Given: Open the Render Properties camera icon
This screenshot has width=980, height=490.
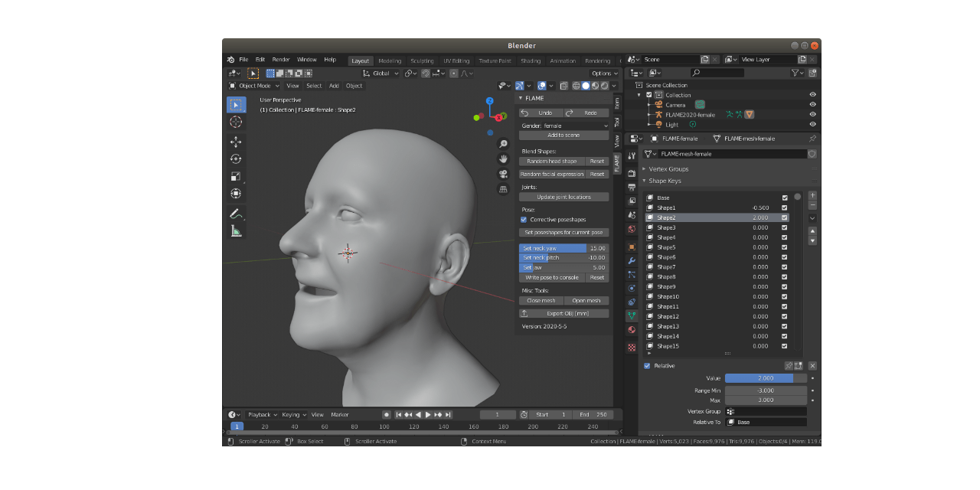Looking at the screenshot, I should [x=631, y=171].
